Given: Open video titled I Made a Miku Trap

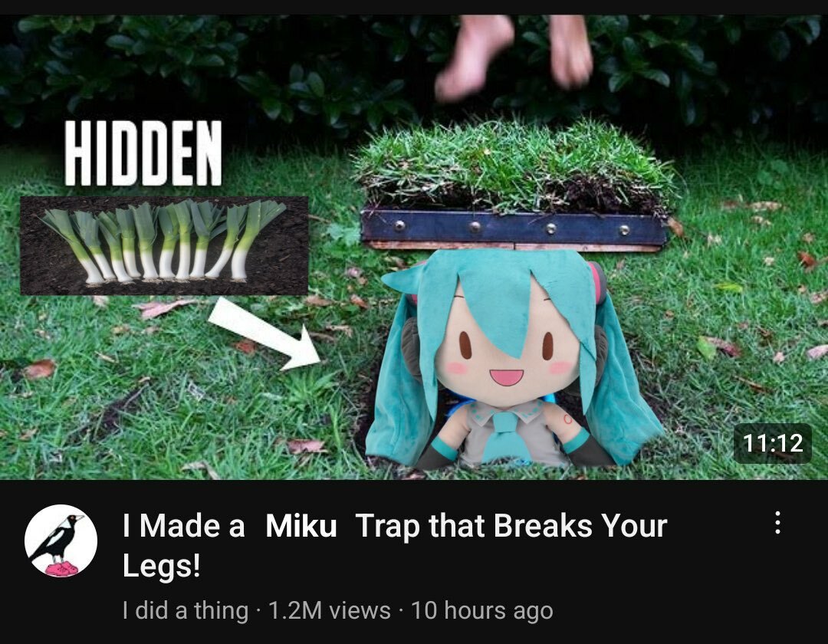Looking at the screenshot, I should [395, 545].
